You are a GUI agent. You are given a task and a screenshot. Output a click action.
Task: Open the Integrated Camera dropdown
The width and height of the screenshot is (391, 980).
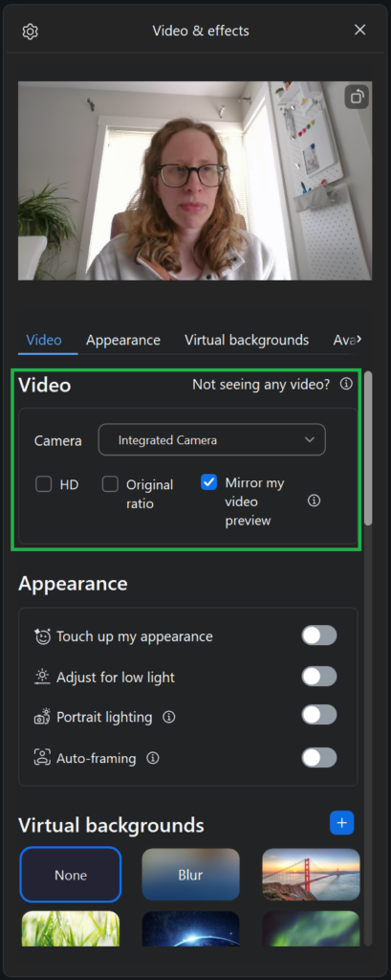pos(211,440)
